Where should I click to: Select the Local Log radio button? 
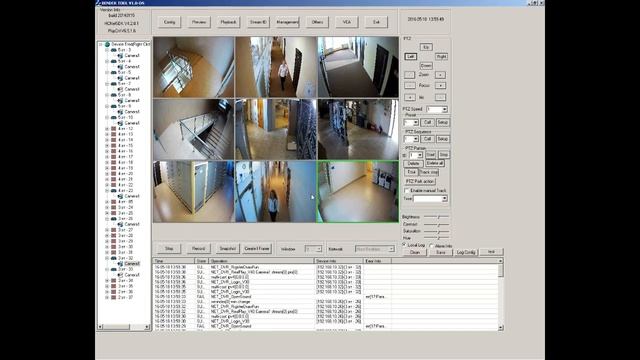(404, 245)
